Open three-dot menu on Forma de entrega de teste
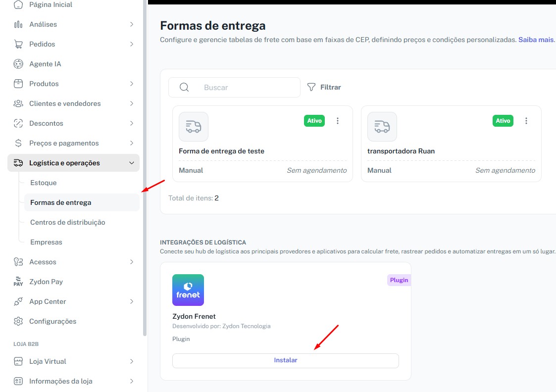The height and width of the screenshot is (392, 556). point(338,121)
